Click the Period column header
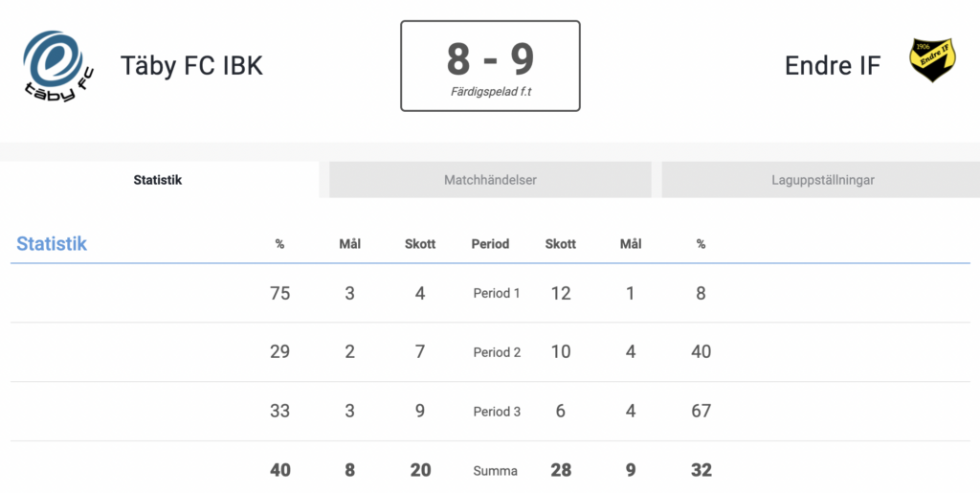Image resolution: width=980 pixels, height=493 pixels. pyautogui.click(x=490, y=244)
